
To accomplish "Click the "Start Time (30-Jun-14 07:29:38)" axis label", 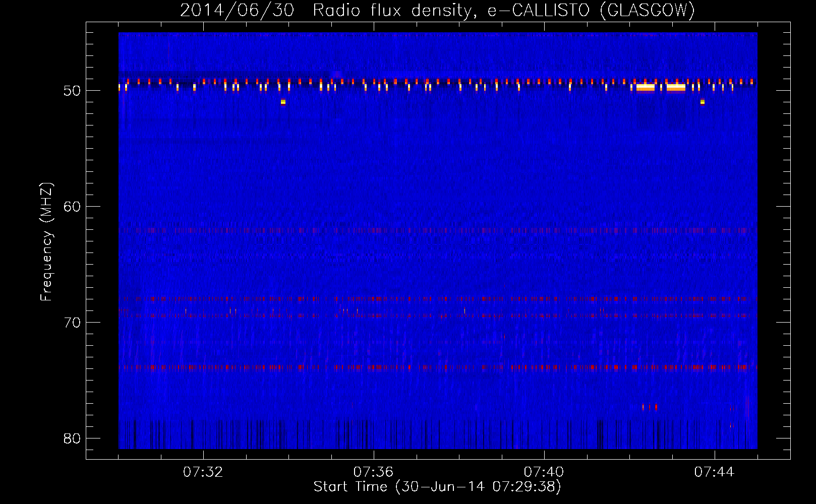I will 437,487.
